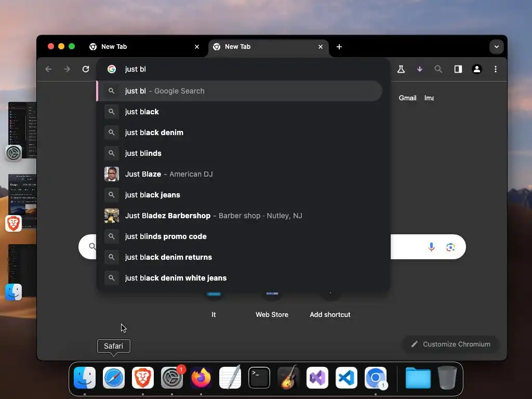Viewport: 532px width, 399px height.
Task: Open the 'It' shortcut tile
Action: (214, 305)
